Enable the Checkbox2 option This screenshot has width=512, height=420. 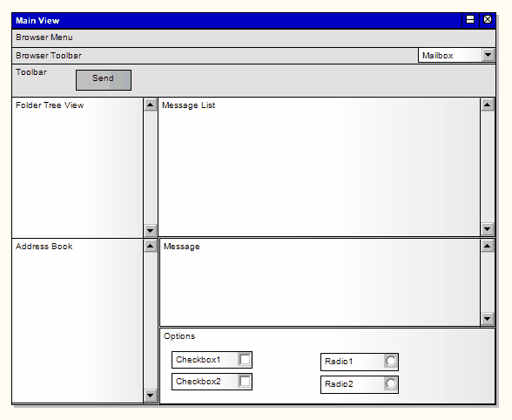pos(245,382)
